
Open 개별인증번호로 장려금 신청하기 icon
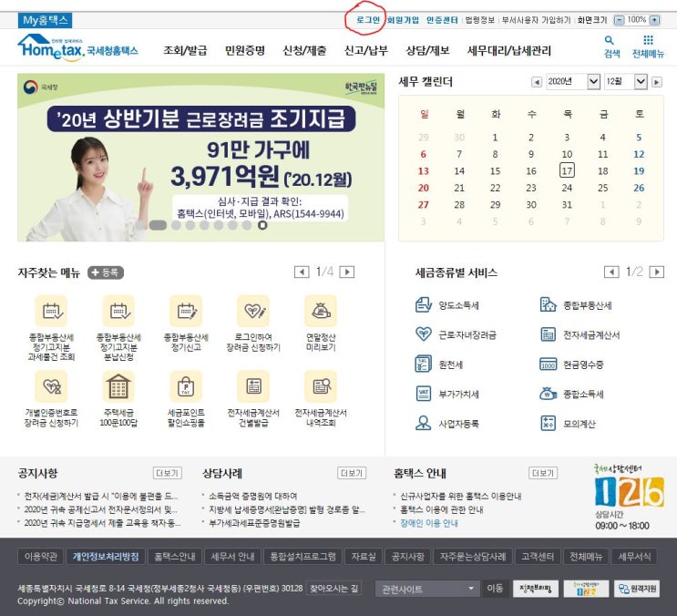pos(51,386)
